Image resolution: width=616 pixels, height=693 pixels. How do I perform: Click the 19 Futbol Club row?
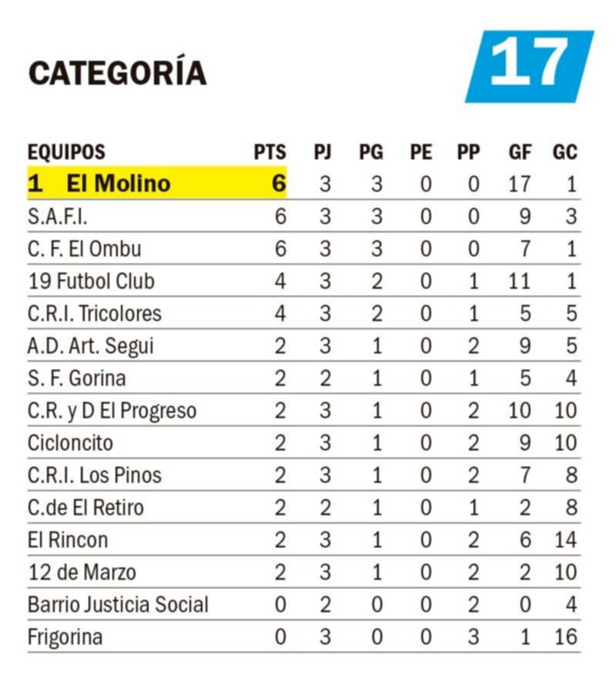303,281
